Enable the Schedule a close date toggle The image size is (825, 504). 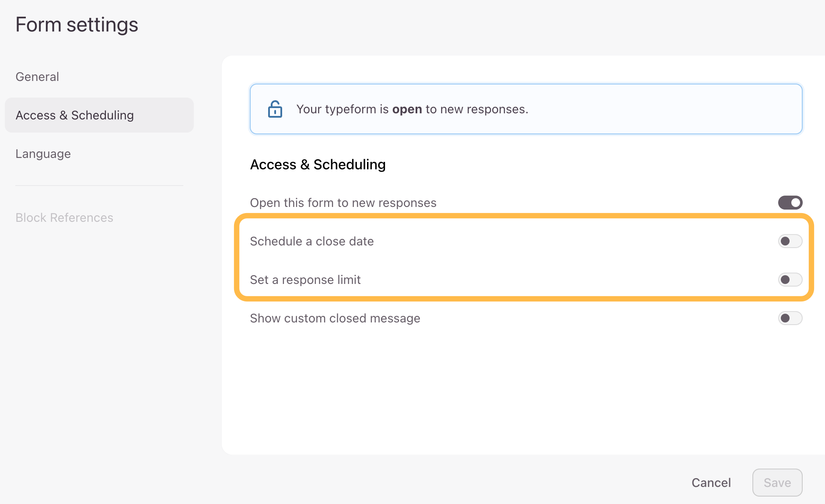(x=790, y=241)
